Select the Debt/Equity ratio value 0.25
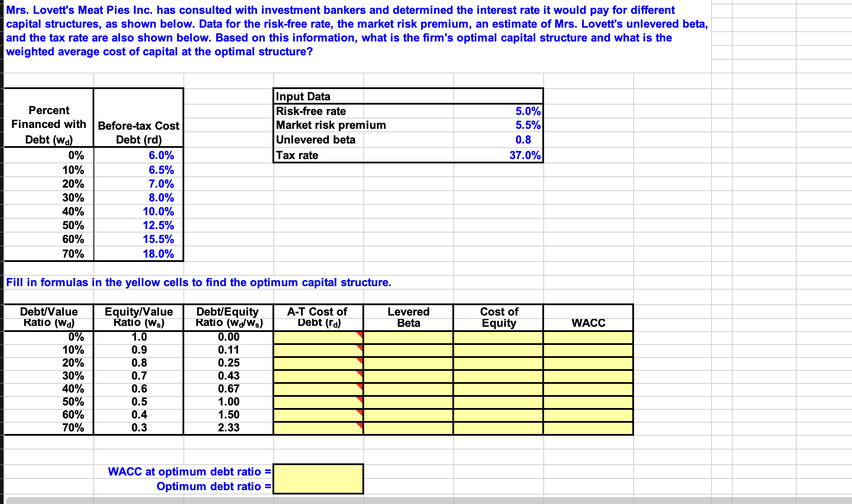 [x=228, y=363]
